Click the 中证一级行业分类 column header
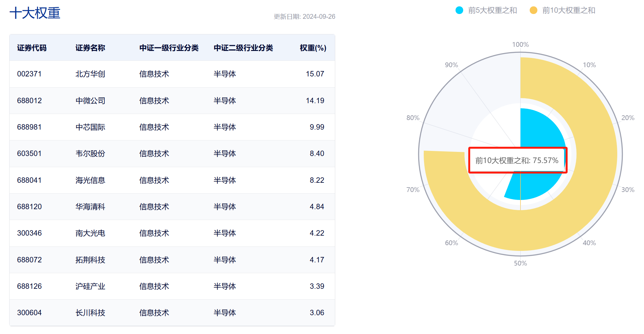 pyautogui.click(x=169, y=48)
